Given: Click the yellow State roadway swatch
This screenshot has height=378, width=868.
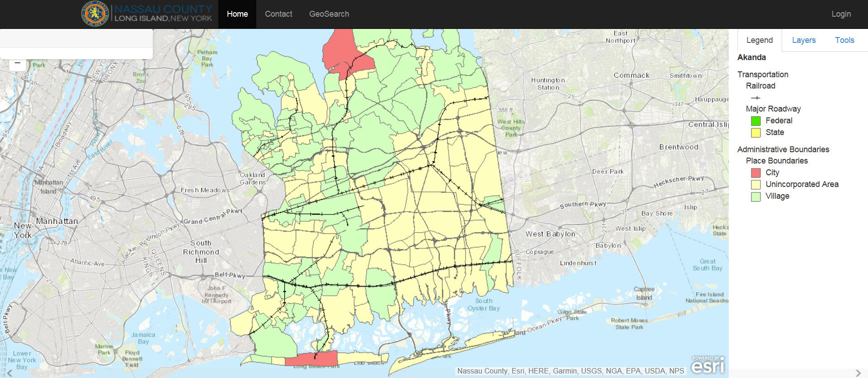Looking at the screenshot, I should pyautogui.click(x=755, y=133).
